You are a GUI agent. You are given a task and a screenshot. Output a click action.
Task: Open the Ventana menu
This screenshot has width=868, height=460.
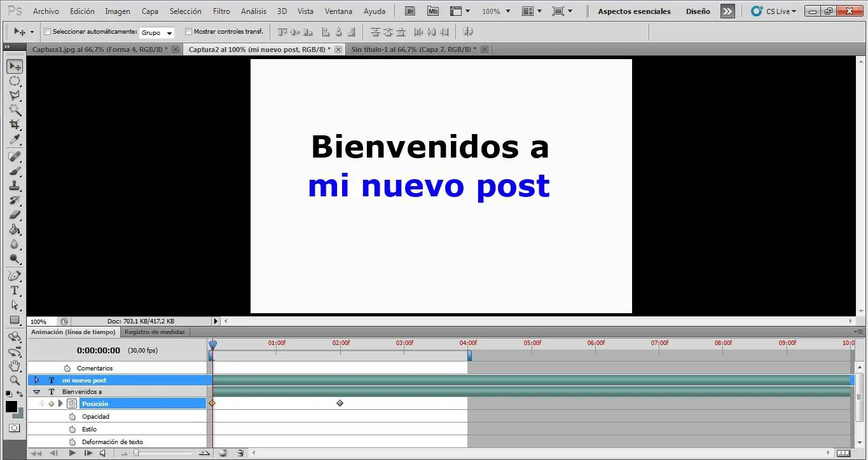338,11
